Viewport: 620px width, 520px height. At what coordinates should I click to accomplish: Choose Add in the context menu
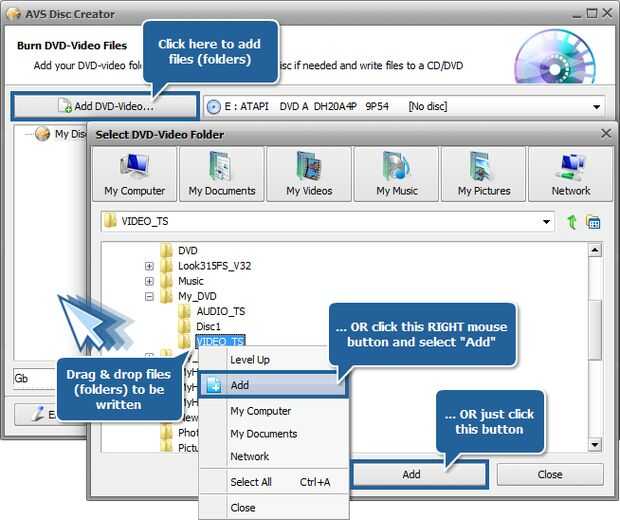pos(273,385)
